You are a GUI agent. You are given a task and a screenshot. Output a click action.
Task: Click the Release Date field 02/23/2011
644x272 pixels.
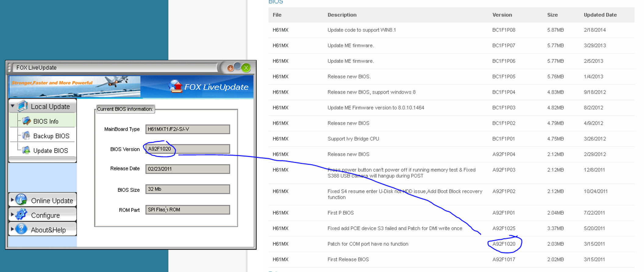(188, 169)
